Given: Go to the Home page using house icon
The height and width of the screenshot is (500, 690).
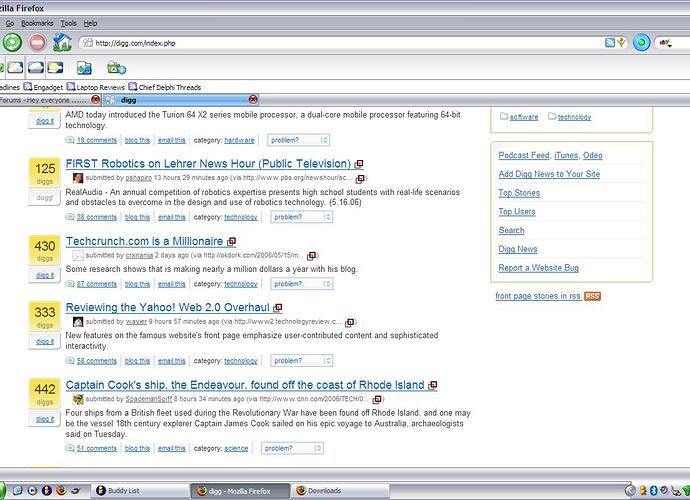Looking at the screenshot, I should [62, 42].
